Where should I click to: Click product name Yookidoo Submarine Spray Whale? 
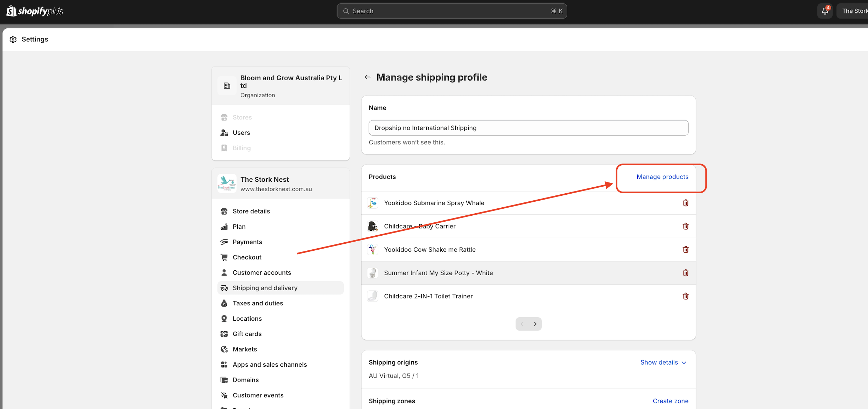tap(434, 203)
